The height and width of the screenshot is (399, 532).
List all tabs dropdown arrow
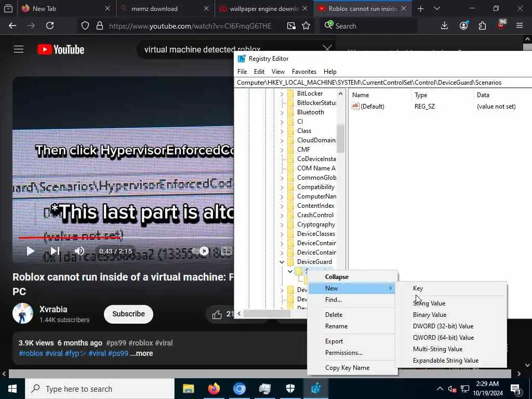(436, 9)
